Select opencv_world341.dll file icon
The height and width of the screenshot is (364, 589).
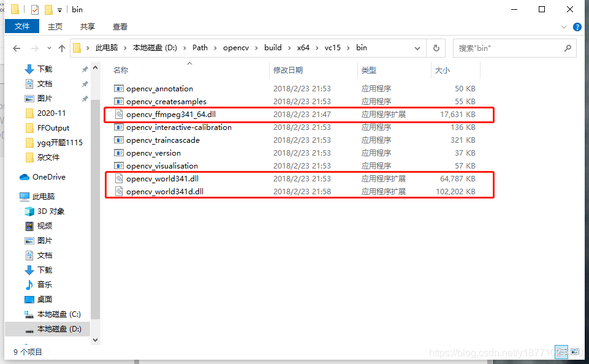(119, 178)
